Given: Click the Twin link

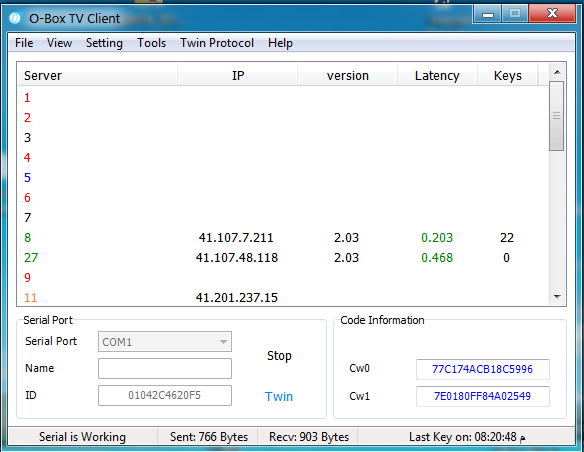Looking at the screenshot, I should click(x=279, y=396).
